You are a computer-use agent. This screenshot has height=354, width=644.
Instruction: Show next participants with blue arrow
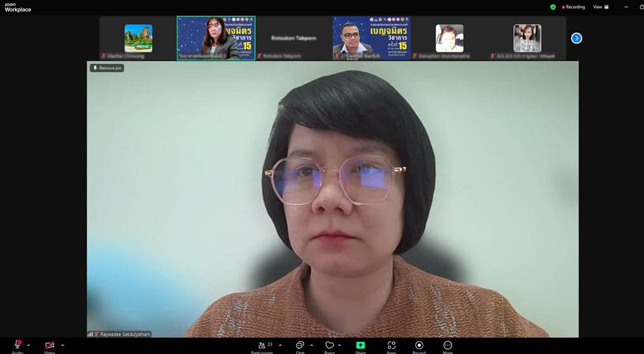click(x=576, y=38)
